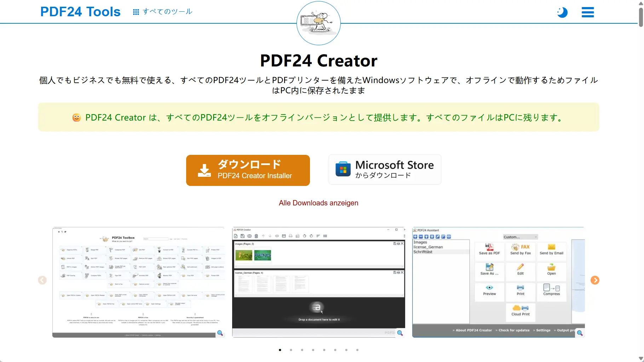
Task: Select the fifth carousel pagination dot
Action: [324, 350]
